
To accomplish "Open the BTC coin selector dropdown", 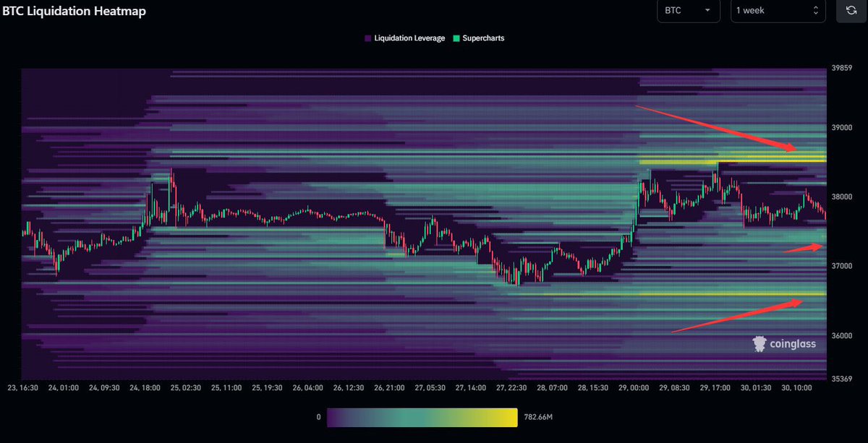I will [689, 11].
